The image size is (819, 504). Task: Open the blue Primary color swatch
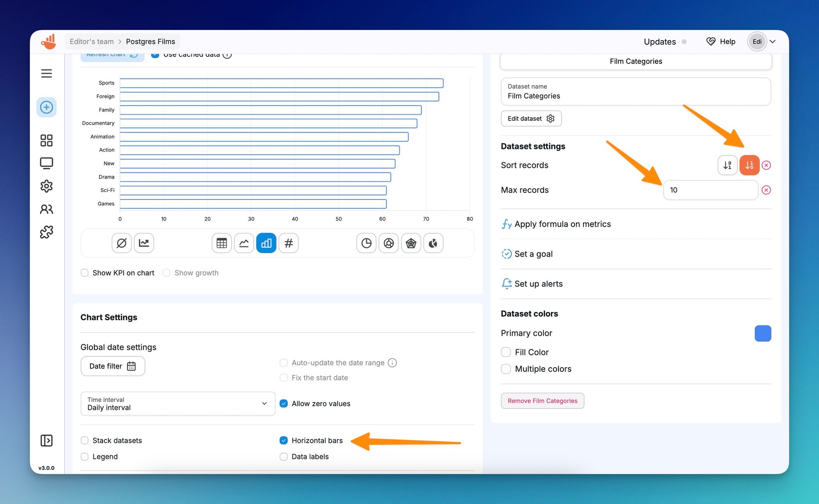[x=762, y=333]
